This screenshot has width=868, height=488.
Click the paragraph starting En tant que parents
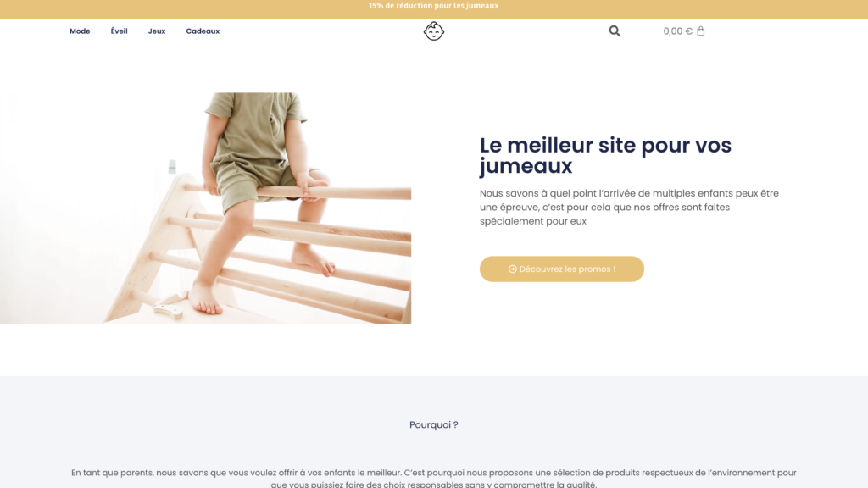click(x=433, y=478)
